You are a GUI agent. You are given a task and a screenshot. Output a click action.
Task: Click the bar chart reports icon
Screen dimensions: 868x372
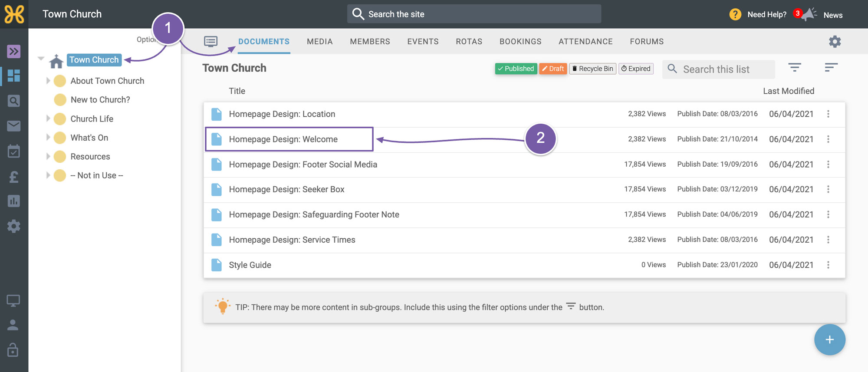tap(13, 201)
